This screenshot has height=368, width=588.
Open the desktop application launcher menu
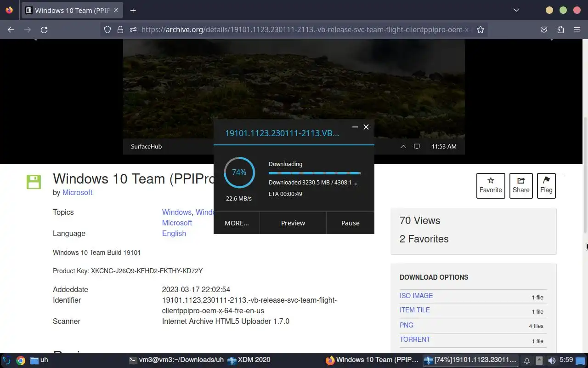(6, 360)
